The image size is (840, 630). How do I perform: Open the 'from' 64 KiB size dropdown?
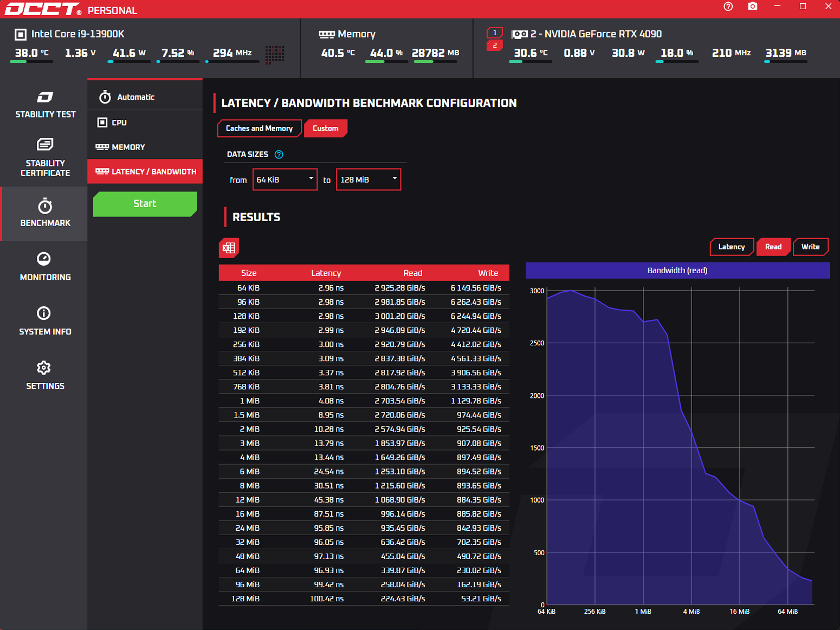tap(285, 179)
